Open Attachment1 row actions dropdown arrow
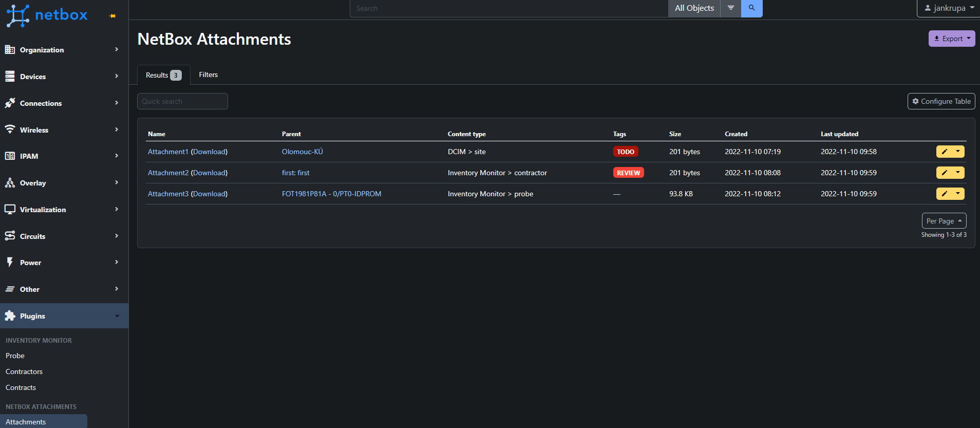Viewport: 980px width, 428px height. [x=958, y=152]
